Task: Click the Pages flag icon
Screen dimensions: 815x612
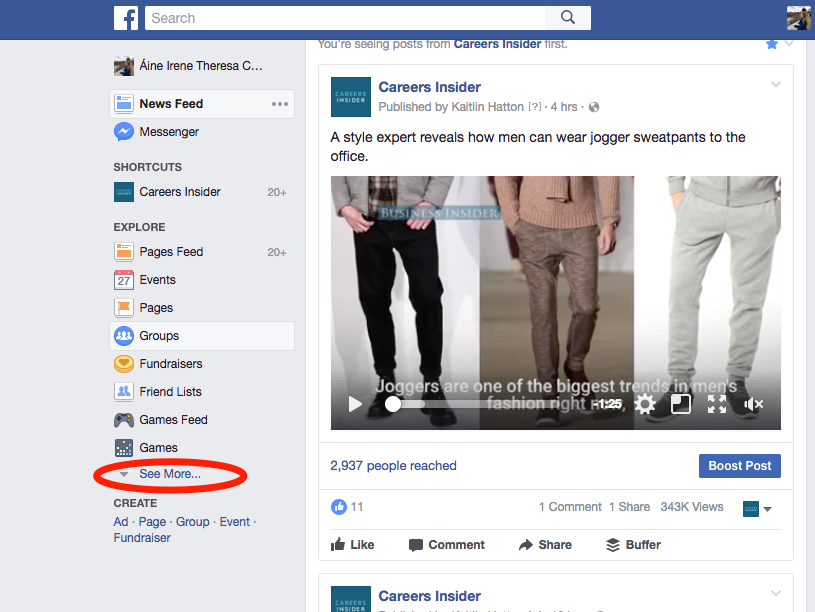Action: pos(124,308)
